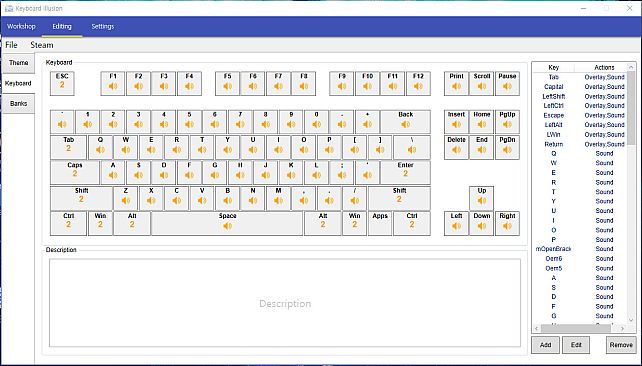This screenshot has height=366, width=642.
Task: Click the Apps key on layout
Action: (380, 224)
